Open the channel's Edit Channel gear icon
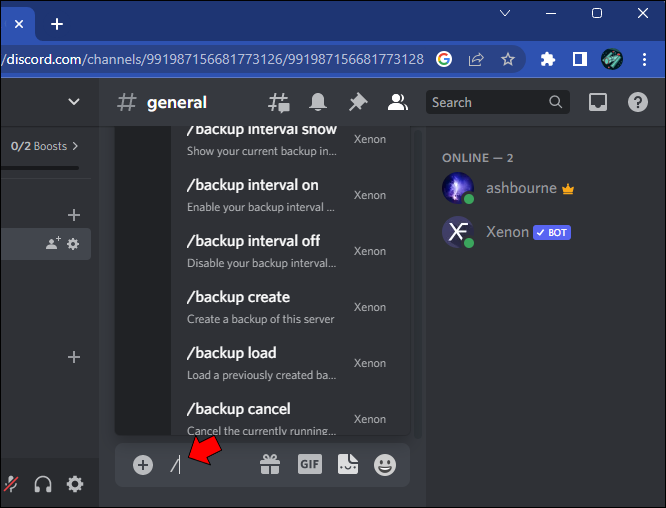666x508 pixels. click(73, 244)
